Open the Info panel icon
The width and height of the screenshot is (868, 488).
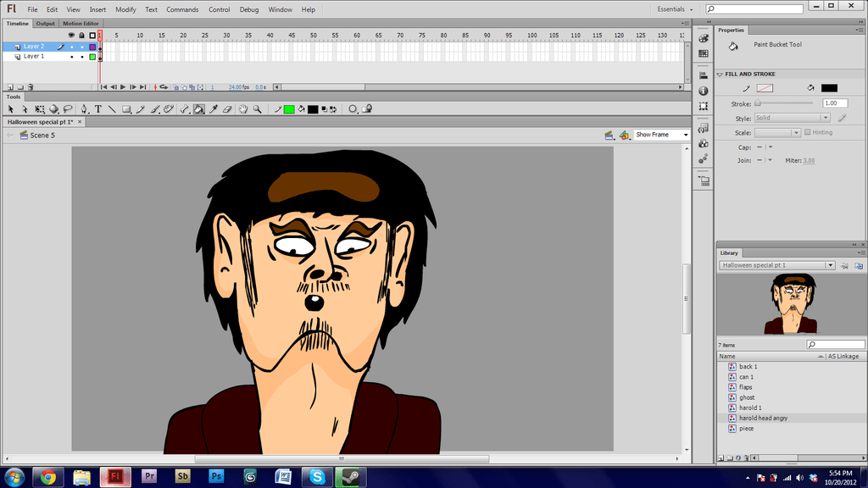point(704,91)
